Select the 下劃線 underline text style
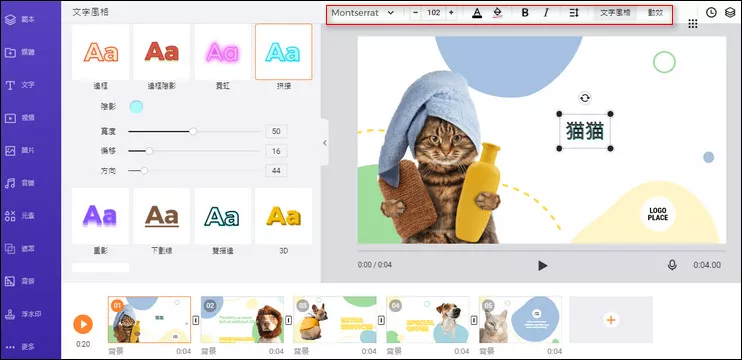The image size is (742, 360). pos(161,216)
